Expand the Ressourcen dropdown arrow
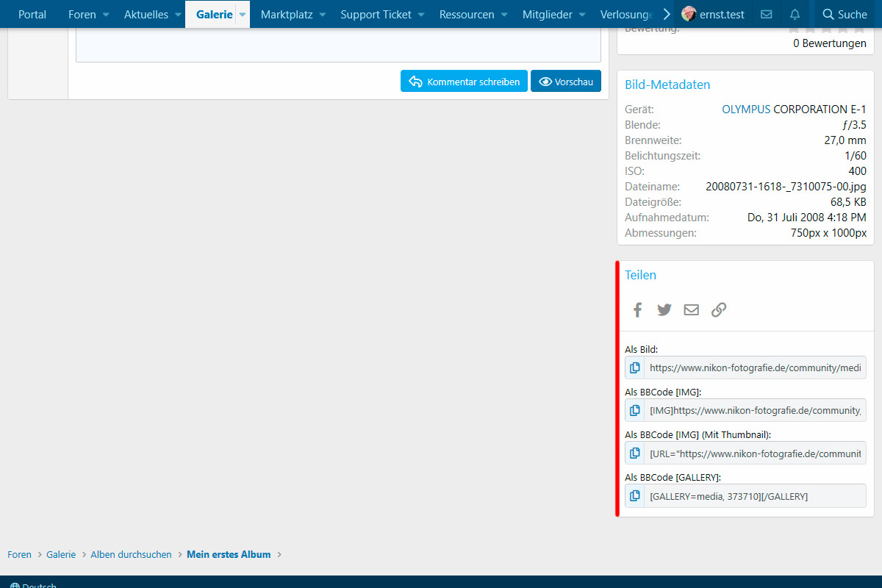The width and height of the screenshot is (882, 588). tap(504, 15)
